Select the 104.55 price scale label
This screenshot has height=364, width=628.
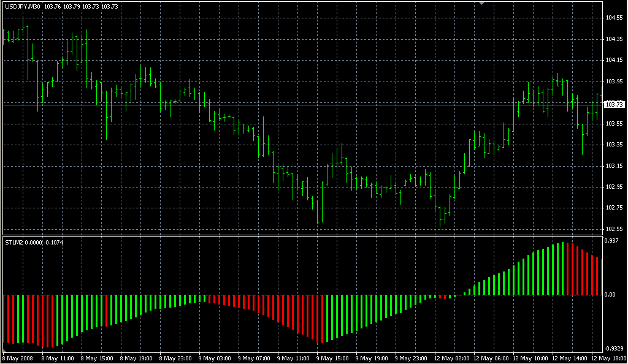[614, 18]
